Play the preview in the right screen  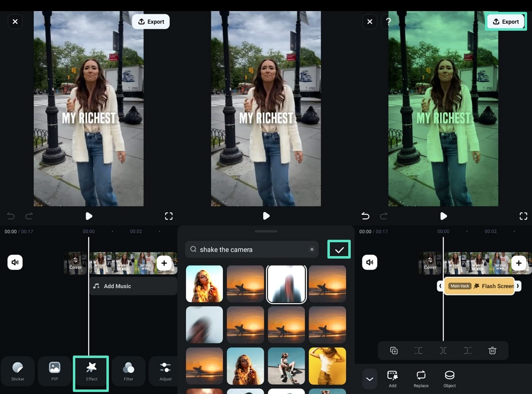(x=443, y=216)
